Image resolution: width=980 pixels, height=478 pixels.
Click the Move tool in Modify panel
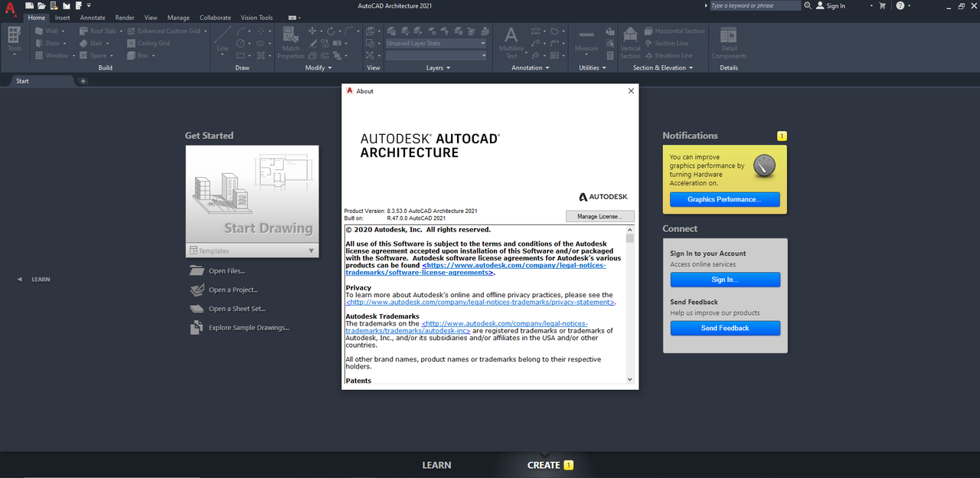point(312,31)
